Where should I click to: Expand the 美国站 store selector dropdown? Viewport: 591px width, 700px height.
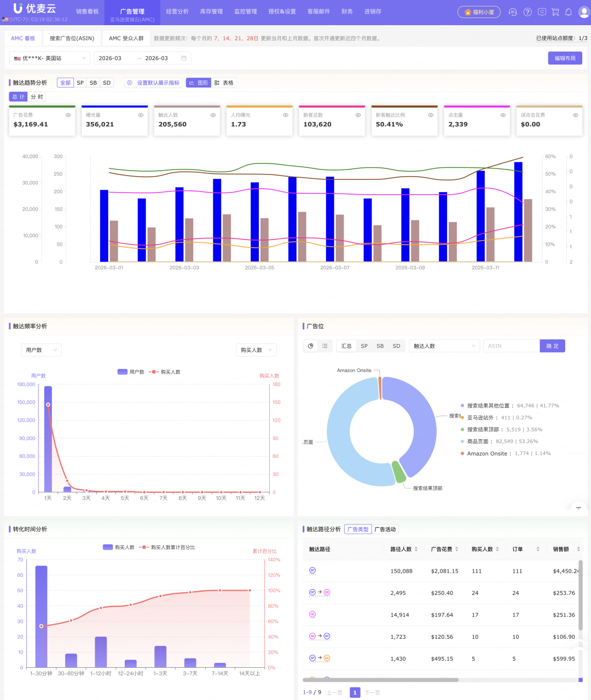point(50,59)
